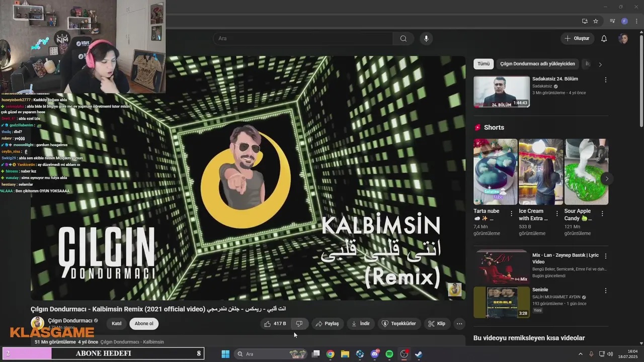The height and width of the screenshot is (362, 644).
Task: Open options for Tarta nube short
Action: [x=512, y=214]
